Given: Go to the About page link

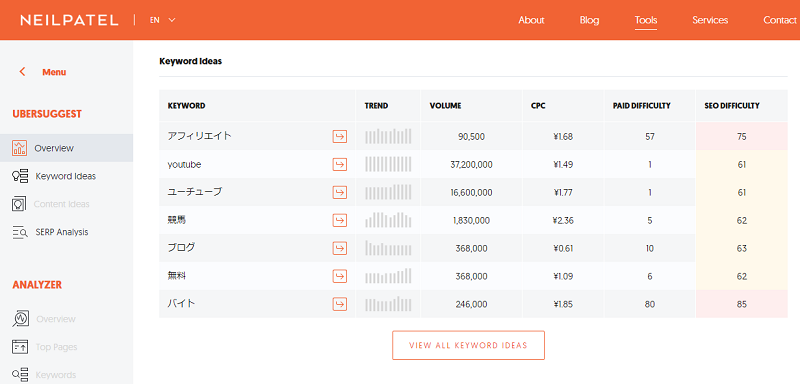Looking at the screenshot, I should [x=532, y=20].
